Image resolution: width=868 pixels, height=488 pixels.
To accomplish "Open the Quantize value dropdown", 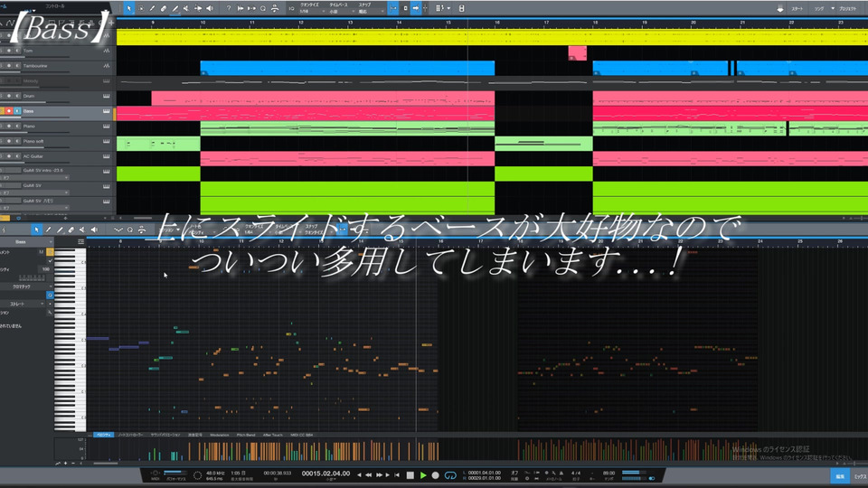I will click(x=312, y=12).
